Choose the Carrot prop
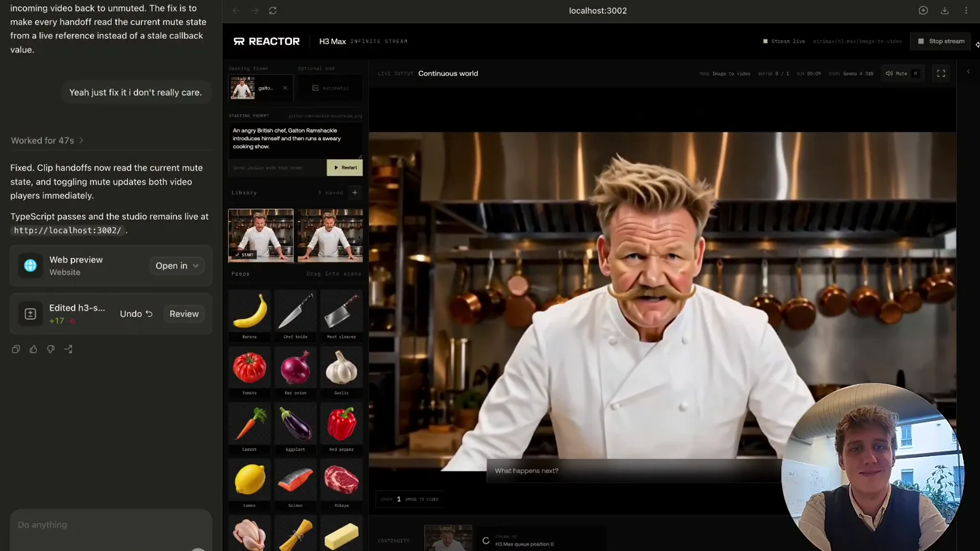Image resolution: width=980 pixels, height=551 pixels. (250, 428)
